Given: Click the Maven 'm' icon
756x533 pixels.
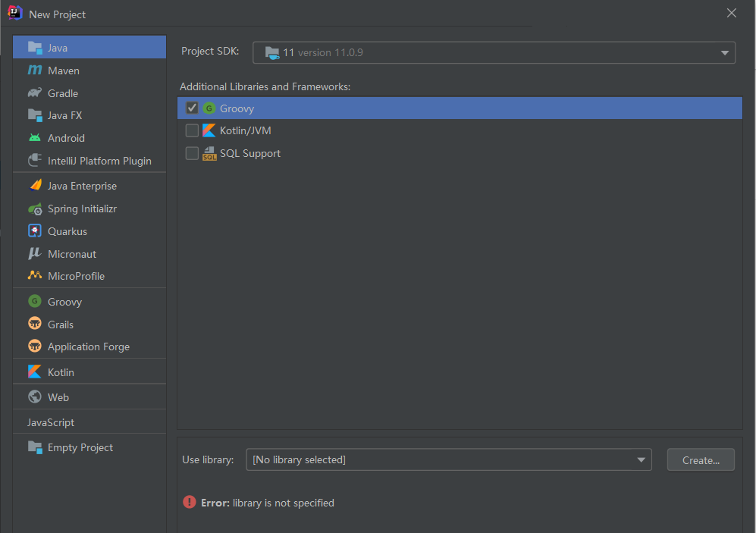Looking at the screenshot, I should point(35,70).
